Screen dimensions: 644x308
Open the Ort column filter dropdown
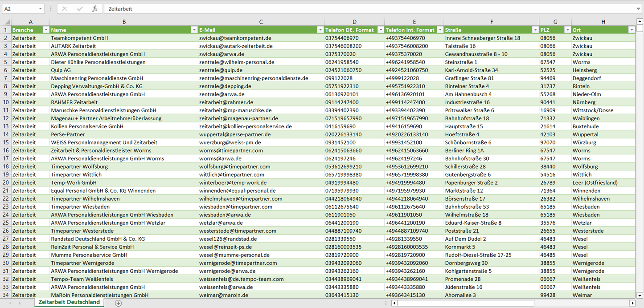click(631, 30)
